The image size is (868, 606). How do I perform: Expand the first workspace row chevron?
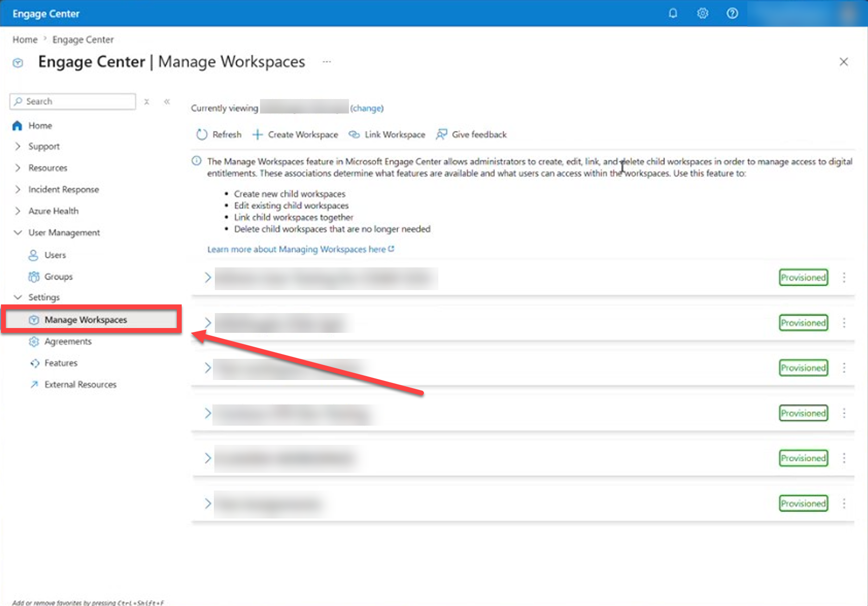208,278
